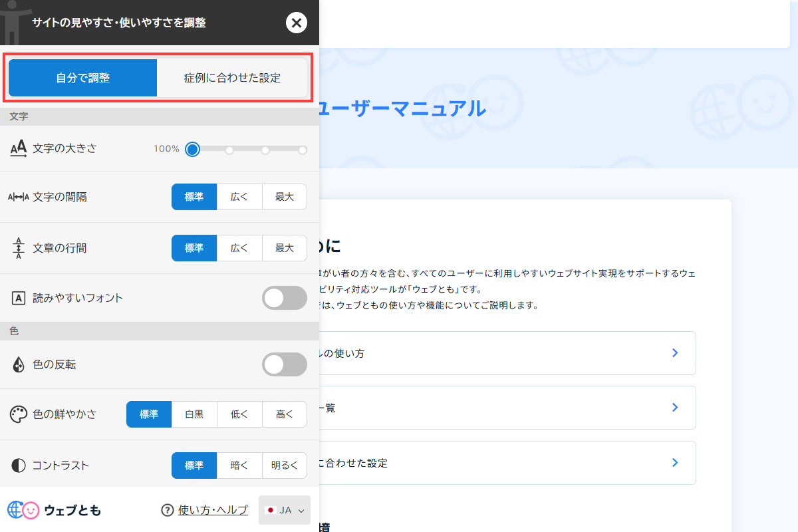Expand the 一覧 list item chevron

tap(675, 408)
